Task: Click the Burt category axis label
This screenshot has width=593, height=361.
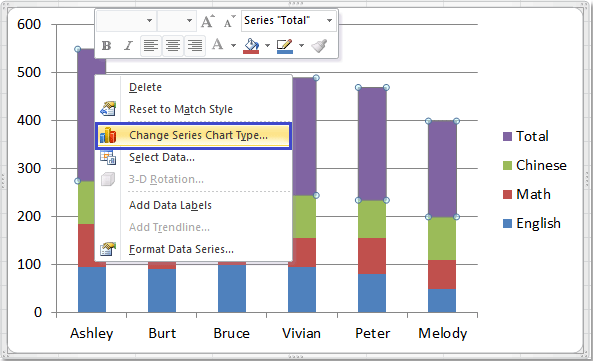Action: point(162,333)
